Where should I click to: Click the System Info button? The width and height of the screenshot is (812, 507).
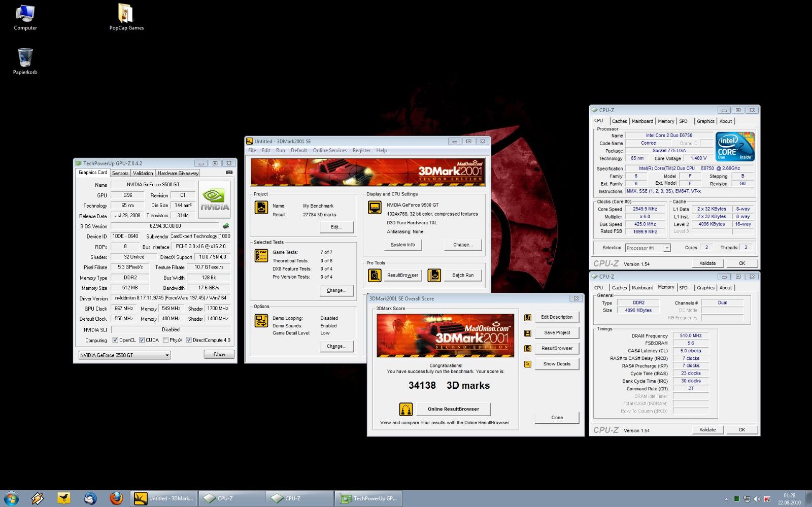(402, 245)
